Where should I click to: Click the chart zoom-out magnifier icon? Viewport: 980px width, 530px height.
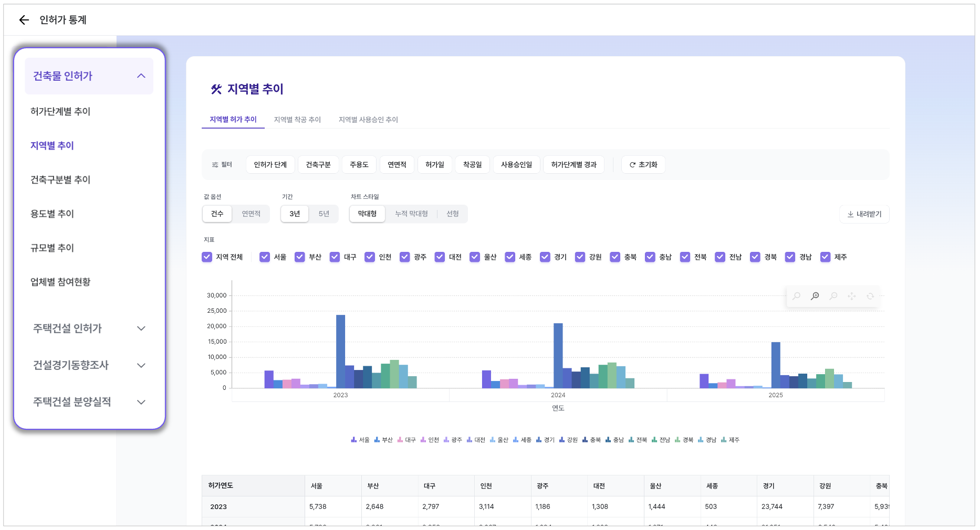[x=833, y=296]
